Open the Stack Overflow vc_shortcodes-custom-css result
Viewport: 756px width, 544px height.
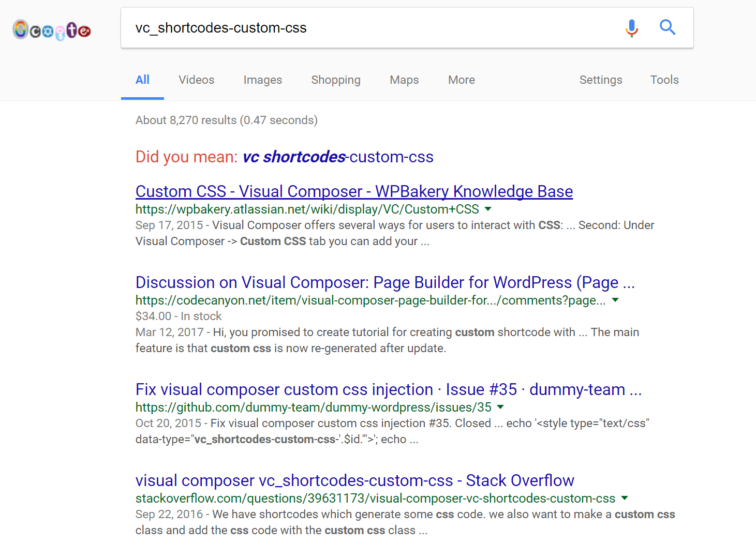pyautogui.click(x=355, y=480)
